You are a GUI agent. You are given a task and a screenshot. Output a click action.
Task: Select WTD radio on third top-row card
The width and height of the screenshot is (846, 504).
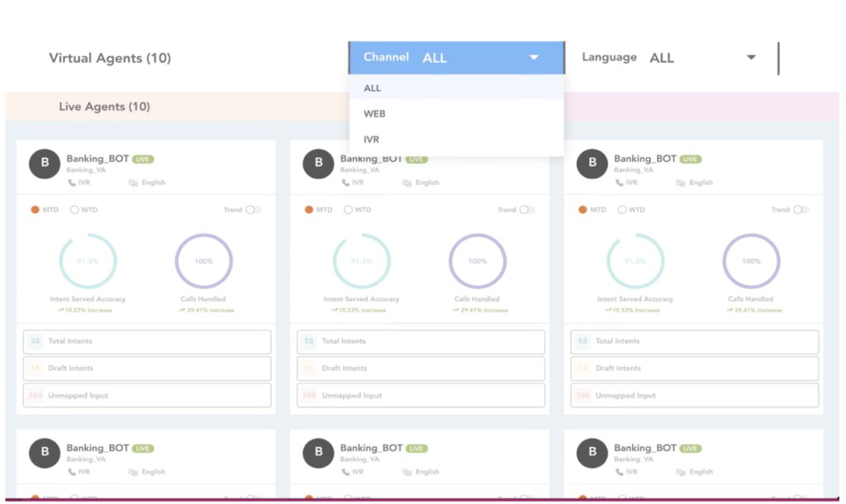tap(622, 210)
